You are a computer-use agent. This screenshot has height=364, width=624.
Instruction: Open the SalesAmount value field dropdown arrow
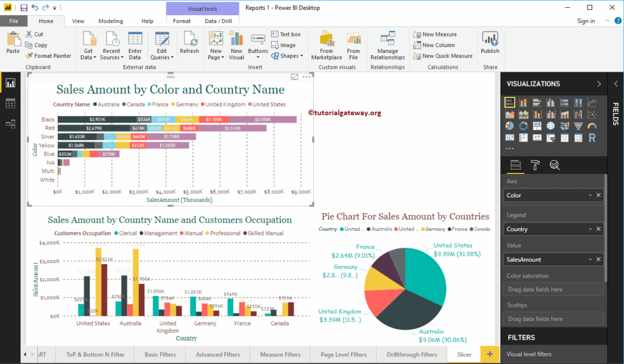(x=590, y=259)
